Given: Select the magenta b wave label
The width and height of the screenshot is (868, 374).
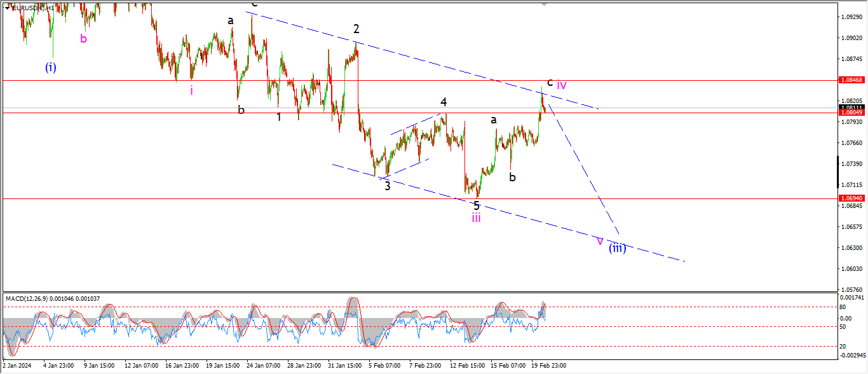Looking at the screenshot, I should [83, 38].
